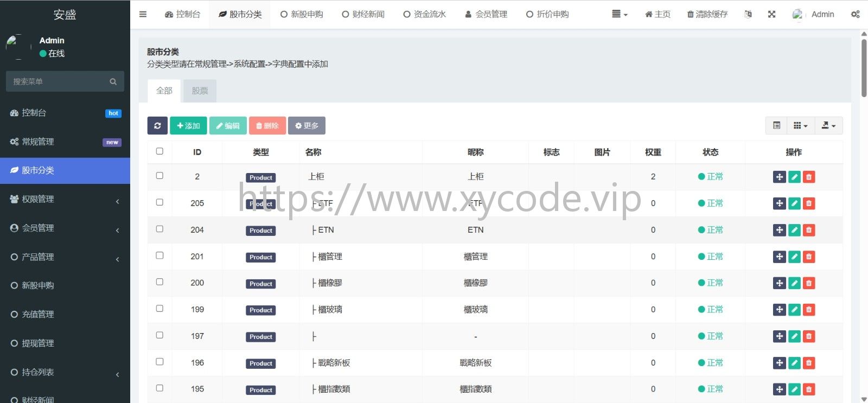Delete row 195 with trash icon
Screen dimensions: 868x403
[x=809, y=389]
